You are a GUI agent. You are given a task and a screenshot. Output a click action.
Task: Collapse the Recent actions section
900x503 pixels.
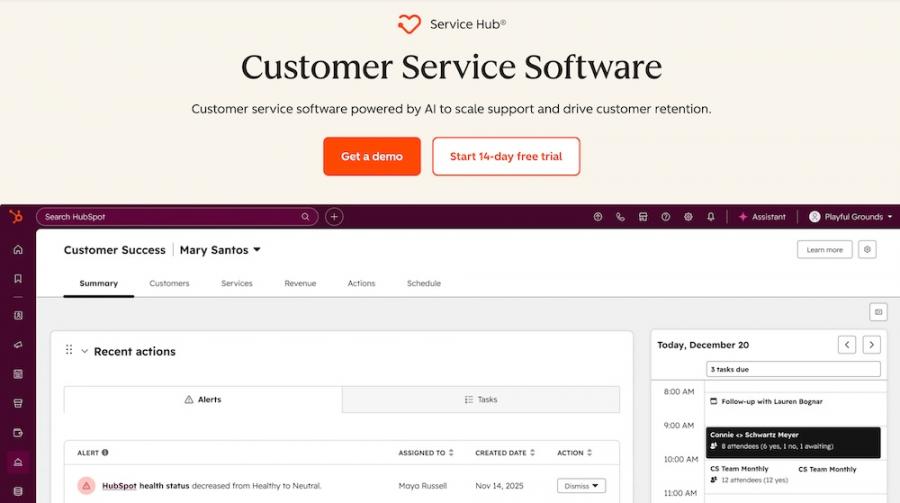click(84, 351)
